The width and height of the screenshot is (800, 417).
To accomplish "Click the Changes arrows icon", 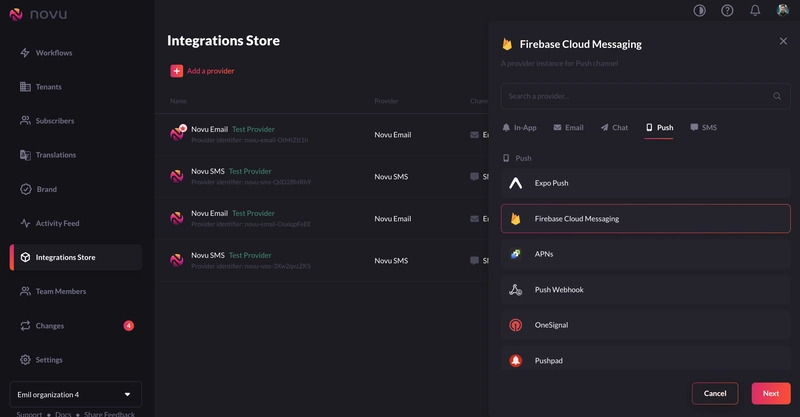I will (25, 326).
